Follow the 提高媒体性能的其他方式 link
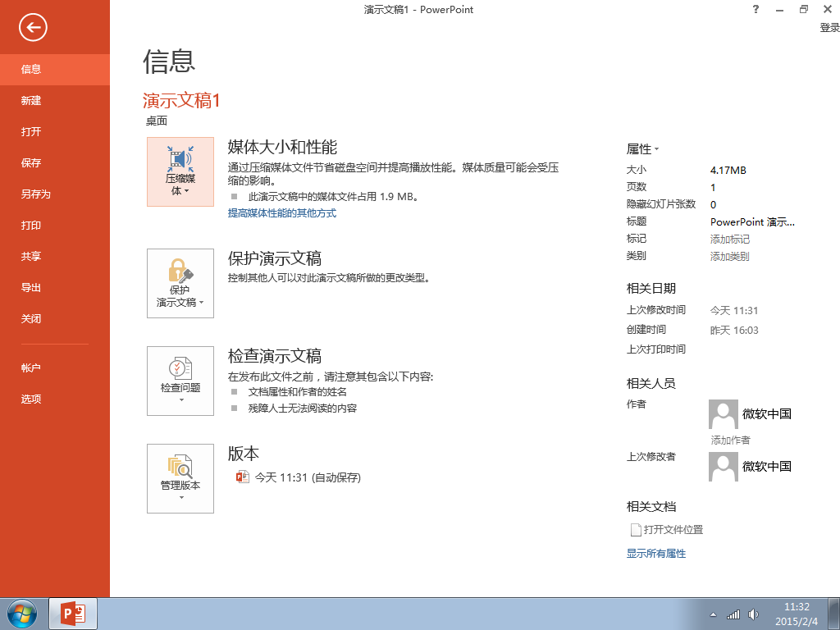This screenshot has height=630, width=840. click(282, 213)
